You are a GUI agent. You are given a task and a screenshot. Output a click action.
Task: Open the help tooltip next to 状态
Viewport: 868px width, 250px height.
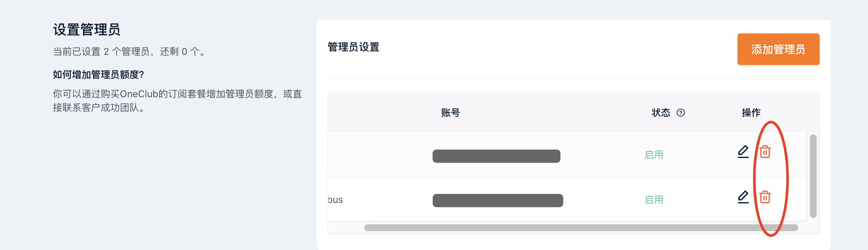tap(681, 113)
